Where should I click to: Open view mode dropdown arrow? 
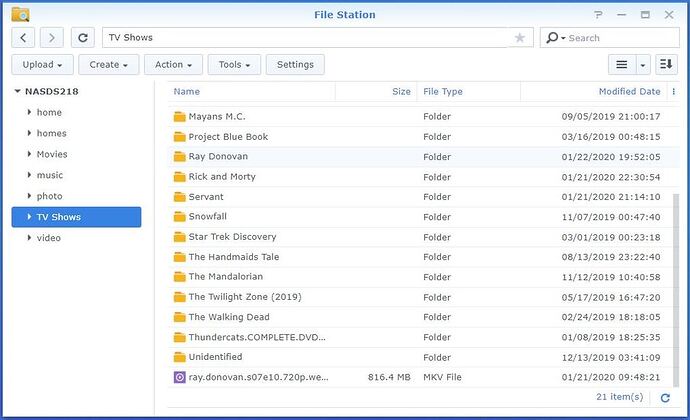[643, 65]
